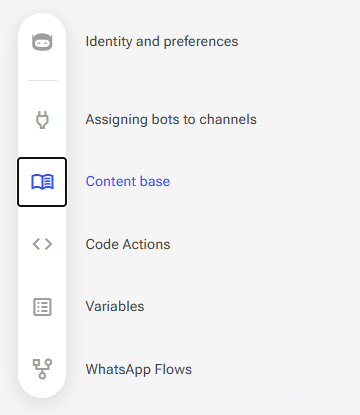Viewport: 360px width, 415px height.
Task: Click the divider line below robot icon
Action: [42, 80]
